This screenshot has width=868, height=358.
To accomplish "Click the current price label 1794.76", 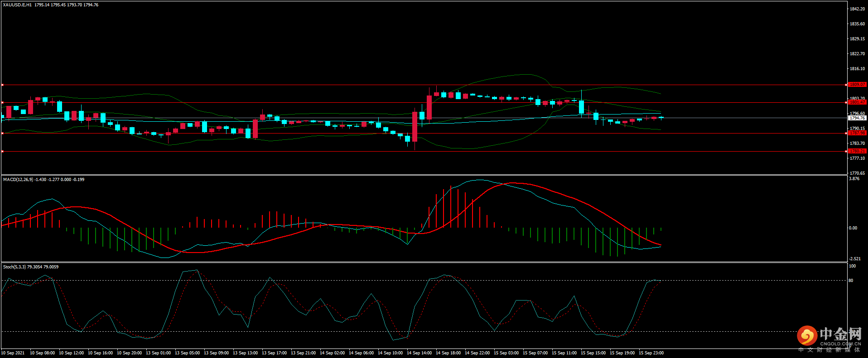I will (x=857, y=118).
